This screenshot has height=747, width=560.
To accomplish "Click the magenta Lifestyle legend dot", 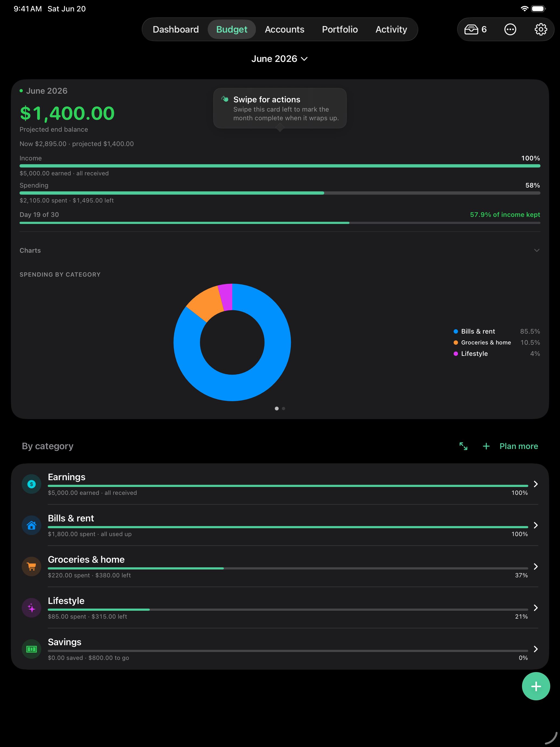I will point(456,354).
